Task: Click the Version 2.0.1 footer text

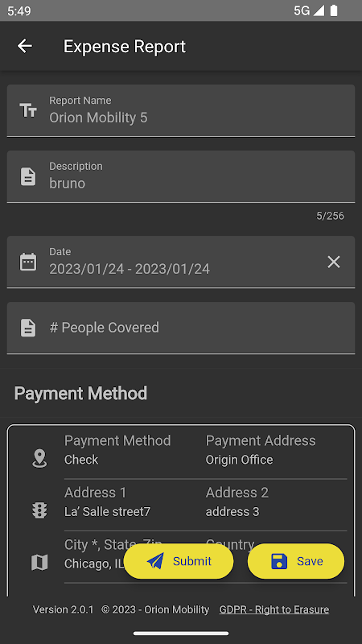Action: 64,609
